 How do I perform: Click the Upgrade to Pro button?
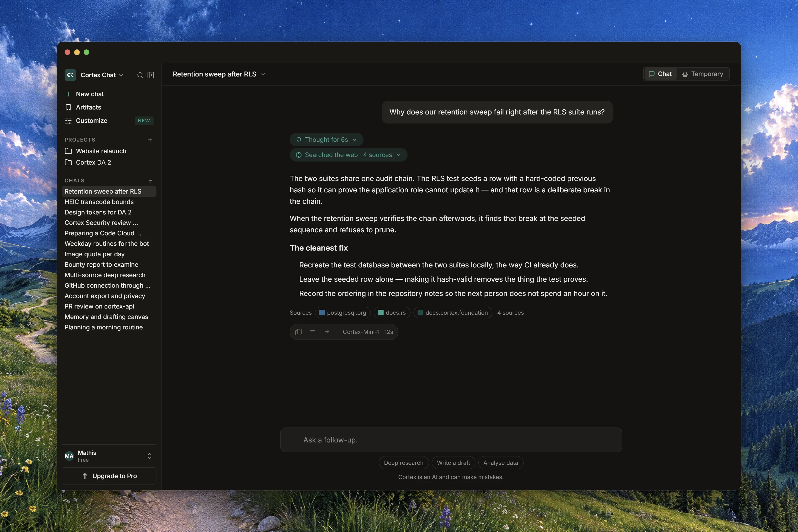(109, 476)
